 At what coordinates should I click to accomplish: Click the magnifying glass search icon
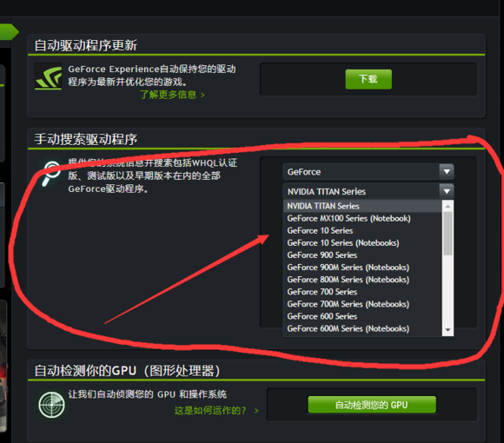51,174
